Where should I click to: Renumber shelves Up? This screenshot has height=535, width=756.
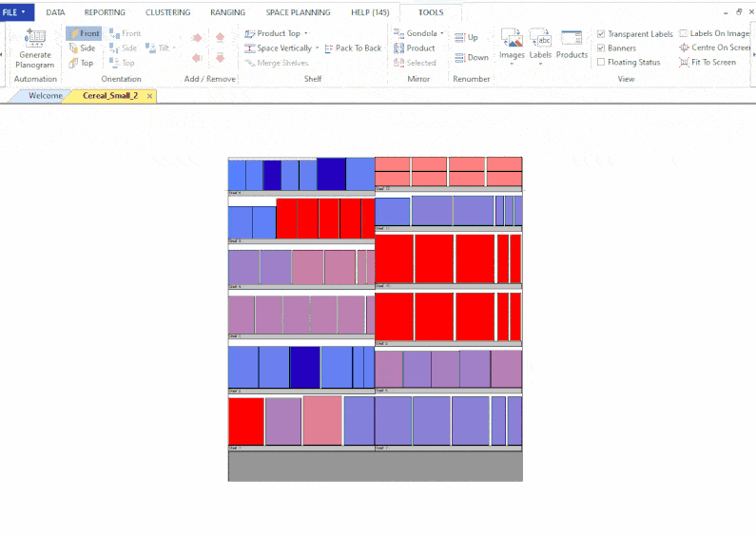(466, 38)
